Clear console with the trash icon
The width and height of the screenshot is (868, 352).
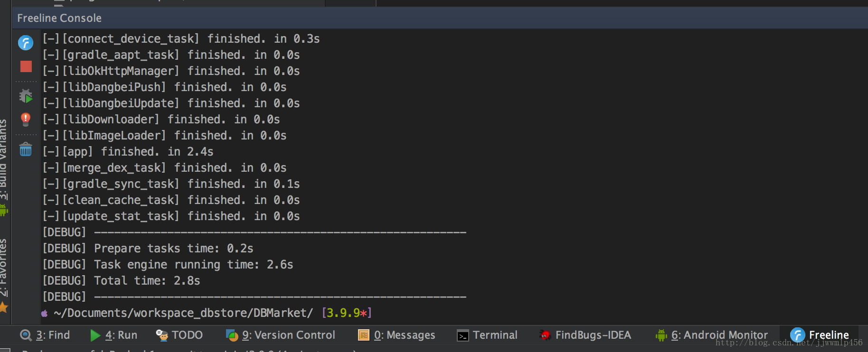[26, 149]
